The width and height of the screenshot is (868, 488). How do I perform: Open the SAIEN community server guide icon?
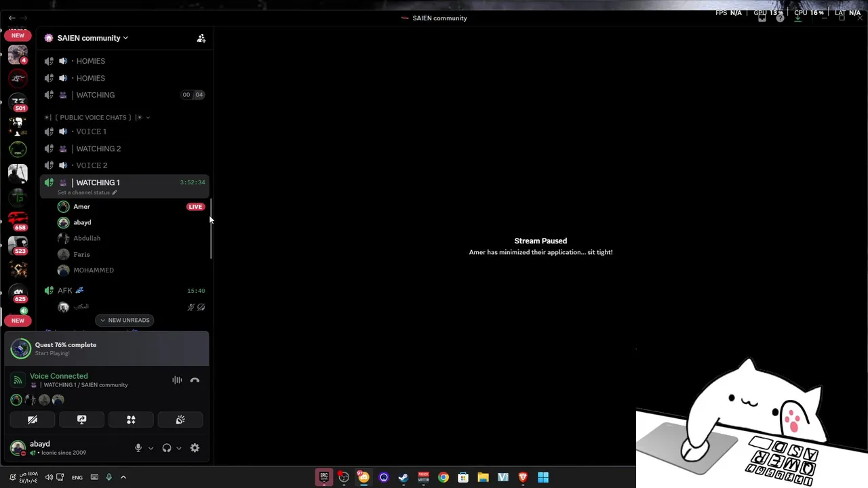point(48,38)
